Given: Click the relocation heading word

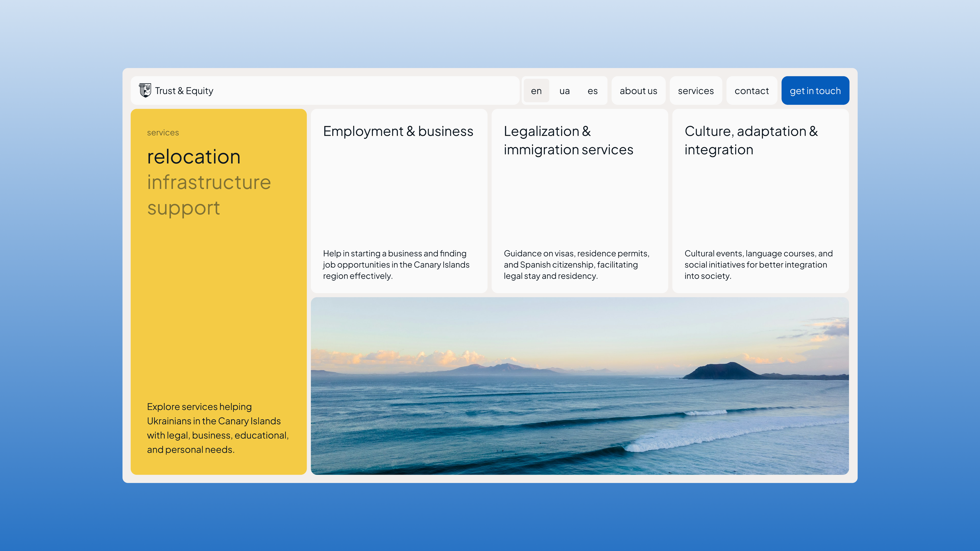Looking at the screenshot, I should tap(194, 157).
